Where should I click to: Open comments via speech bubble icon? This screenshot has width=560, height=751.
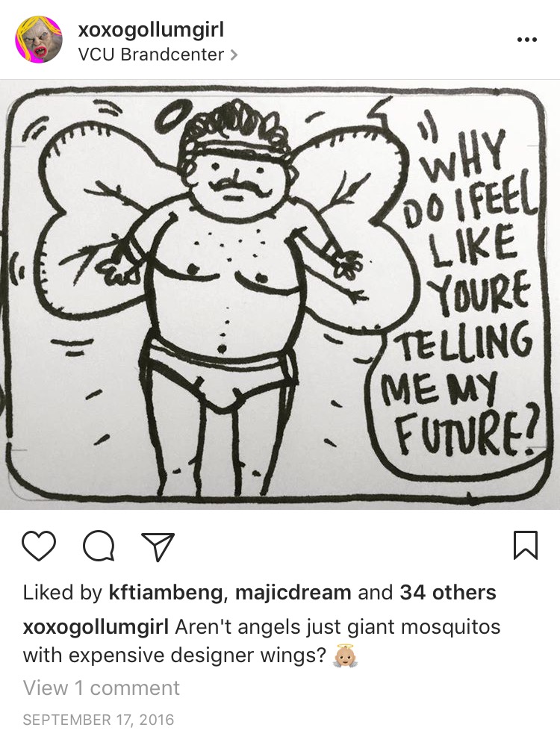click(x=99, y=546)
